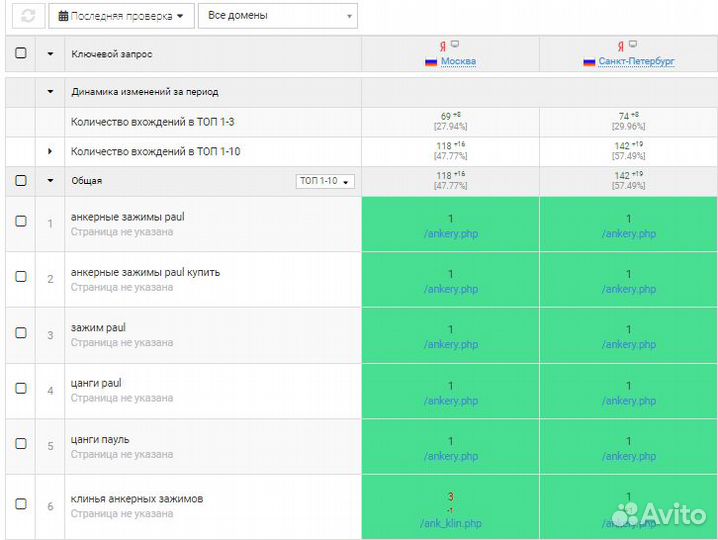The height and width of the screenshot is (540, 718).
Task: Check the box for 'анкерные зажимы paul'
Action: coord(21,222)
